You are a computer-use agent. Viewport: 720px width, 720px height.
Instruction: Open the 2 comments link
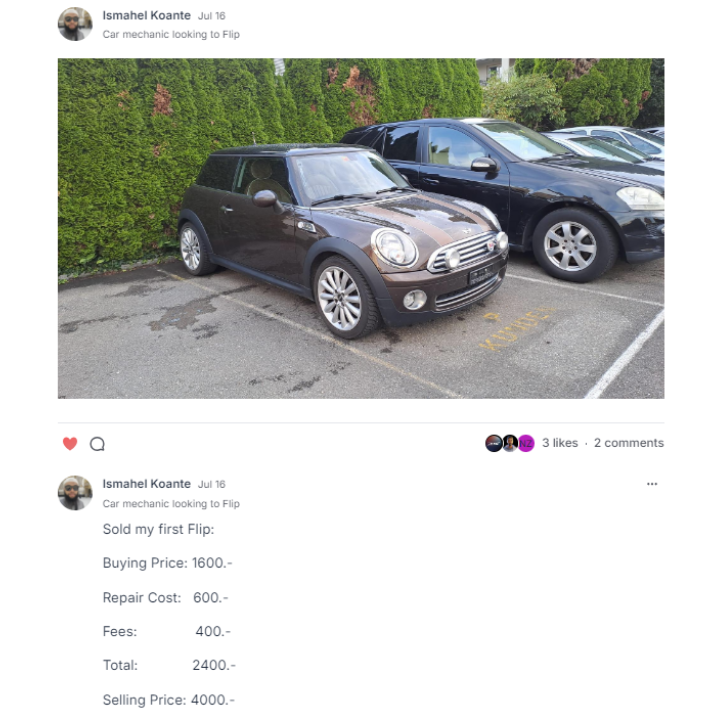629,443
